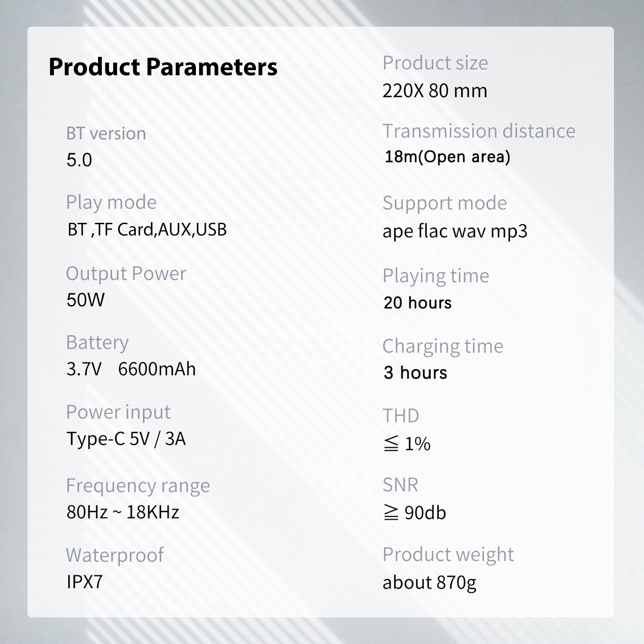Click the ape flac wav mp3 text
Viewport: 644px width, 644px height.
click(455, 232)
